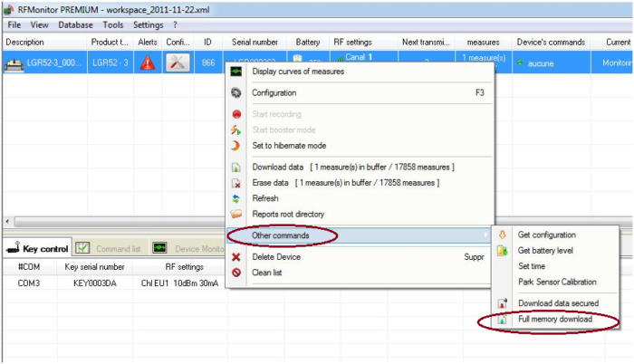Image resolution: width=634 pixels, height=364 pixels.
Task: Click the download icon beside Download data
Action: (x=236, y=167)
